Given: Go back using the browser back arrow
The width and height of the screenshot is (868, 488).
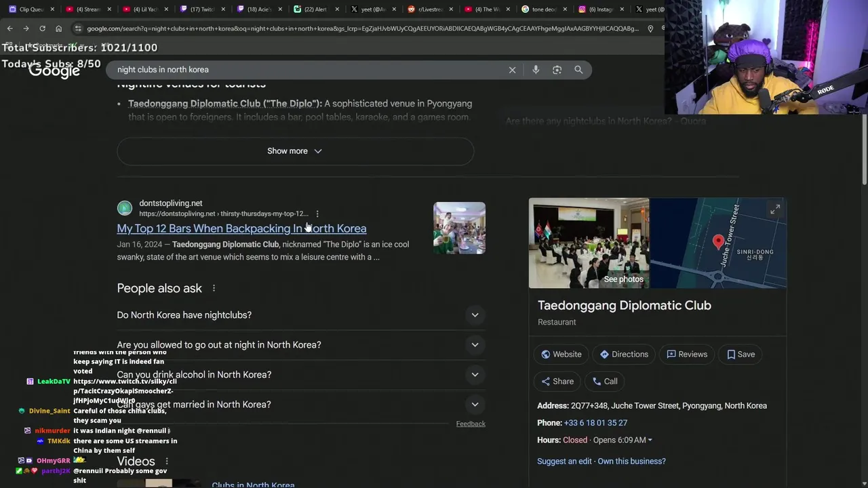Looking at the screenshot, I should click(x=9, y=28).
